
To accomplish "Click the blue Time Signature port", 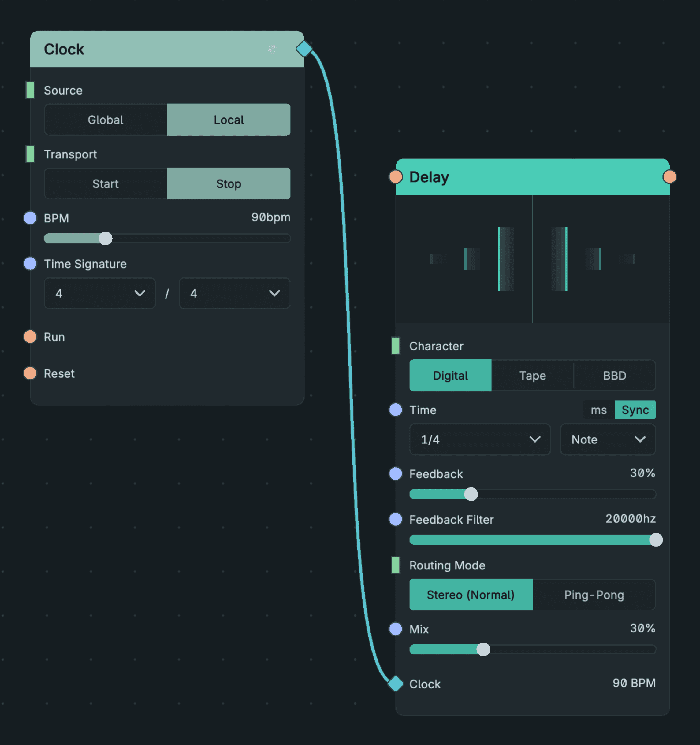I will click(x=30, y=263).
